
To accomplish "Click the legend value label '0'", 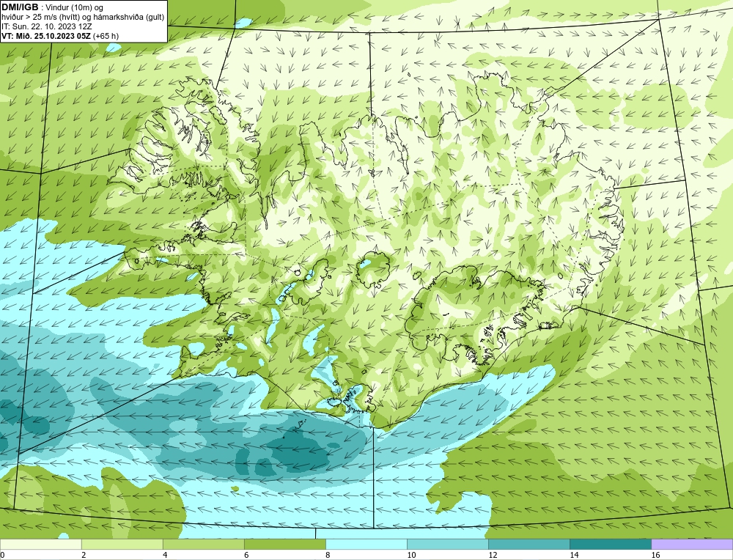I will (x=2, y=555).
